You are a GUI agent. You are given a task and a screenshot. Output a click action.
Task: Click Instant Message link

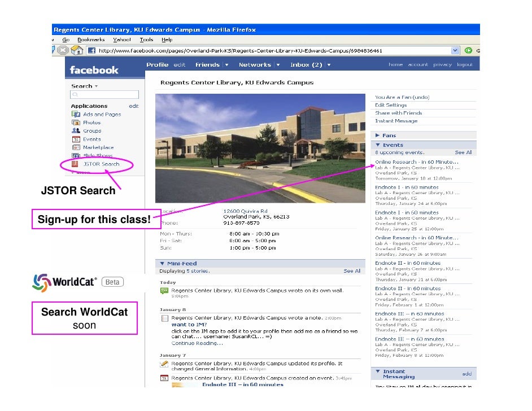point(396,121)
